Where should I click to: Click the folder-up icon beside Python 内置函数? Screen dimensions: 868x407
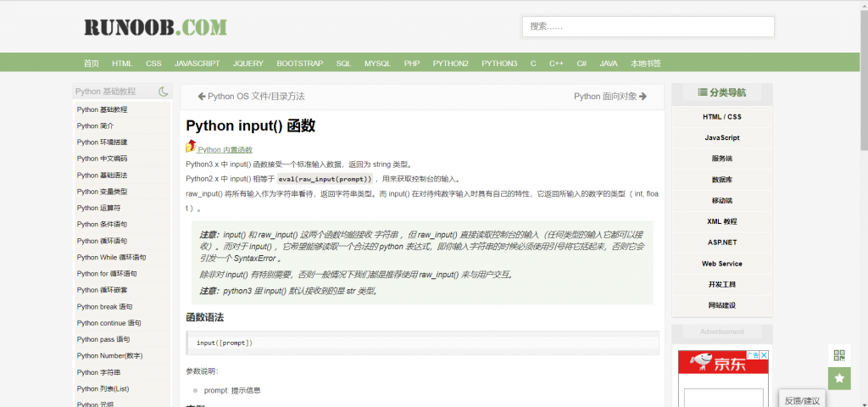point(191,148)
